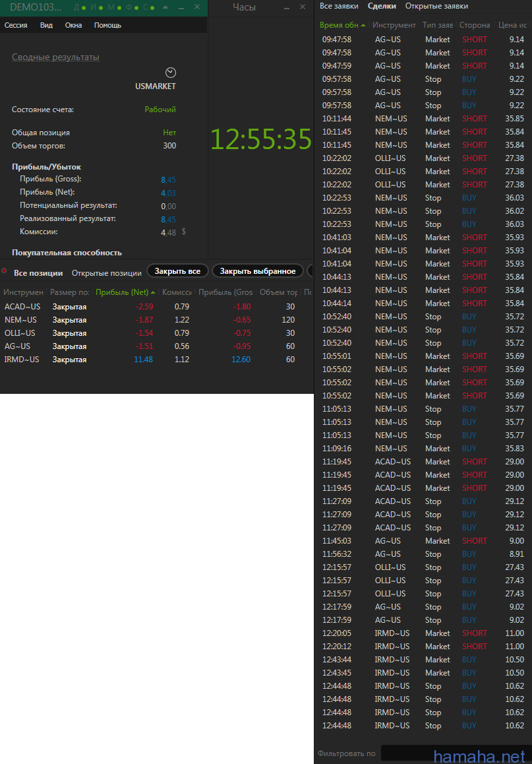Close the Часы clock window
532x764 pixels.
pos(303,7)
